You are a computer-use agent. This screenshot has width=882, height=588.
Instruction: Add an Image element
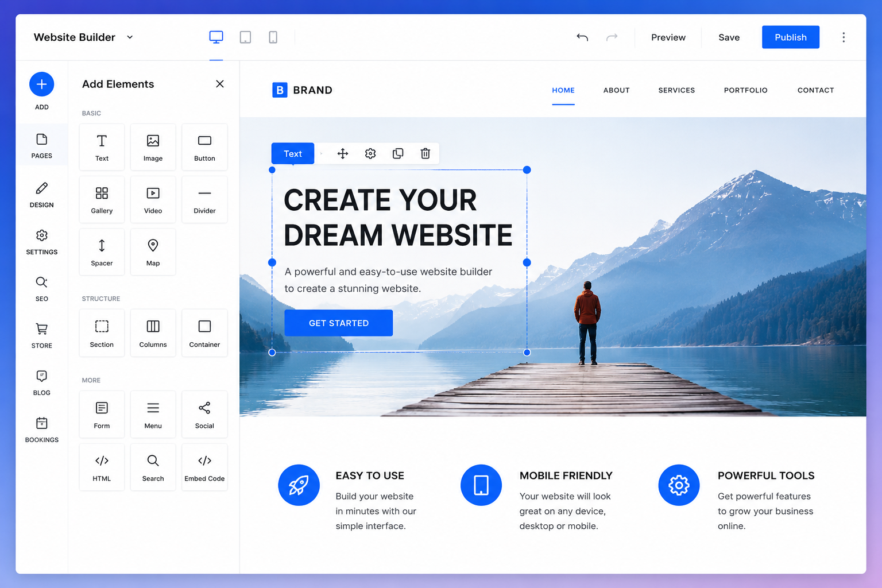pyautogui.click(x=153, y=148)
